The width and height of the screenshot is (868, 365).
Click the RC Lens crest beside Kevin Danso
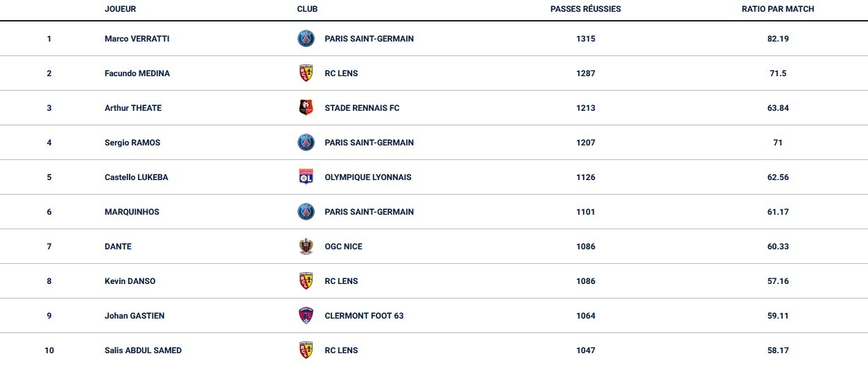coord(306,281)
